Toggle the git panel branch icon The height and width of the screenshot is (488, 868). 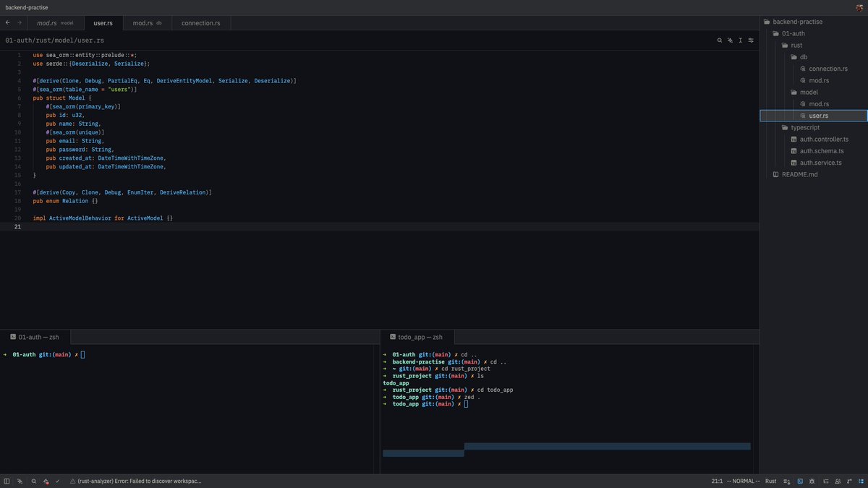pyautogui.click(x=849, y=481)
